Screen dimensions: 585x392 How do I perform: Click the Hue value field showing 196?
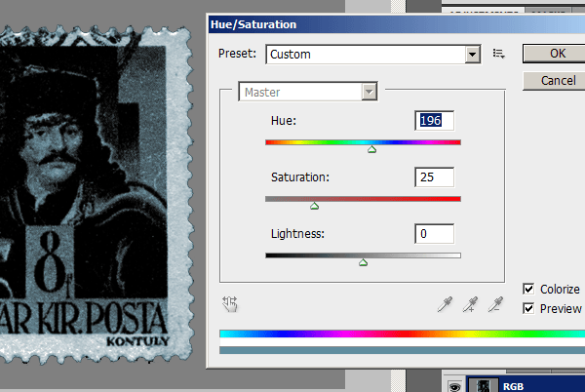point(435,121)
